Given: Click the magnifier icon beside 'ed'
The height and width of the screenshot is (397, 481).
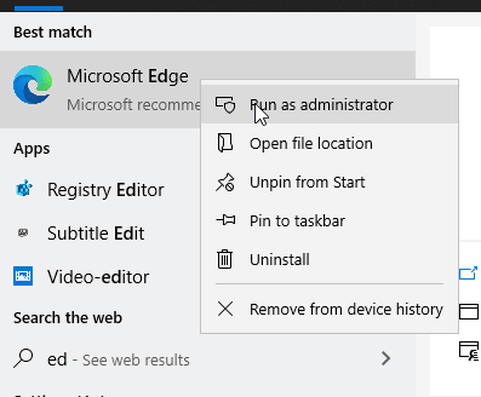Looking at the screenshot, I should coord(23,358).
